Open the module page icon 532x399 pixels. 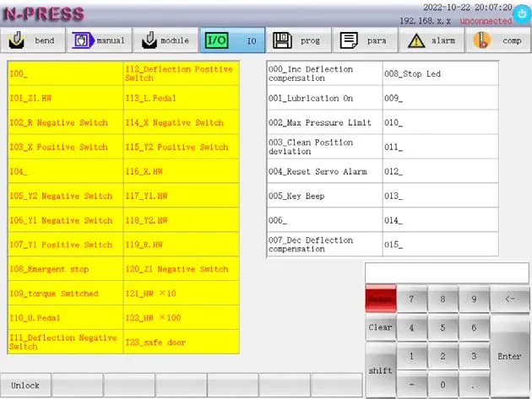click(x=148, y=40)
